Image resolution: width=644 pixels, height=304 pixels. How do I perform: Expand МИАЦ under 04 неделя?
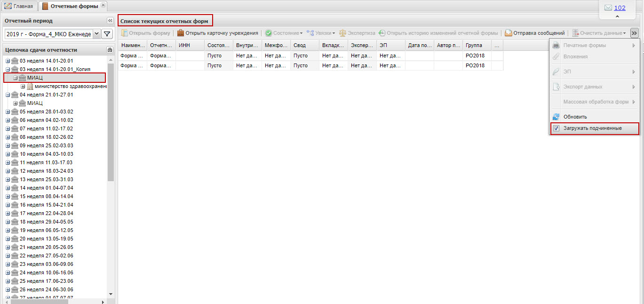[x=15, y=103]
